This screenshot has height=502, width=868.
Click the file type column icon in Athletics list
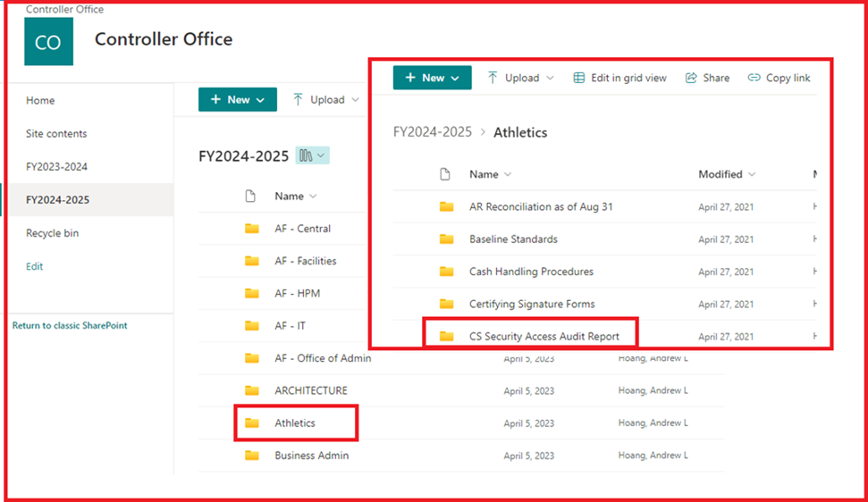[445, 174]
